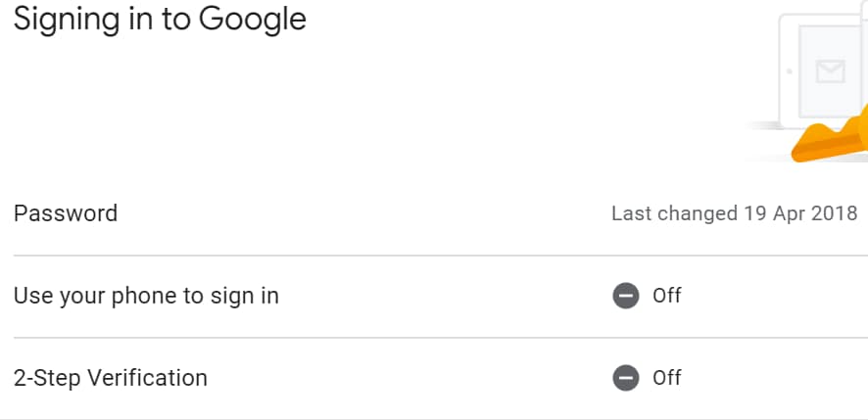Click the tablet device illustration
Screen dimensions: 868x420
823,71
